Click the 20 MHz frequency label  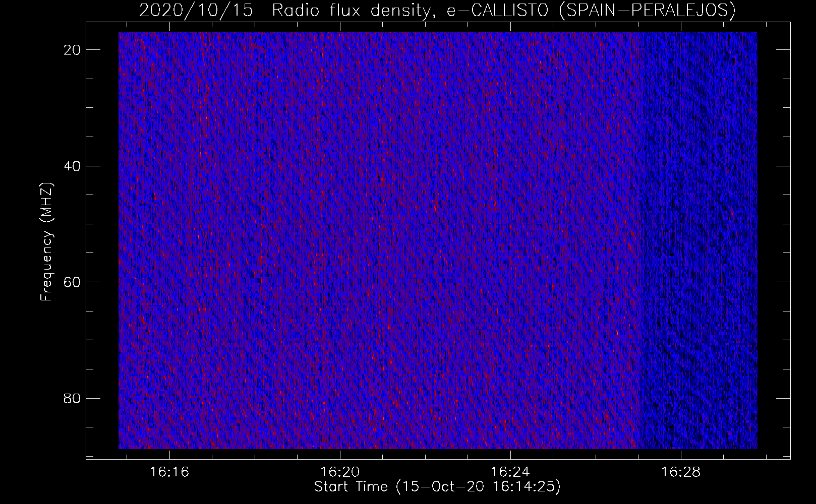[x=73, y=49]
